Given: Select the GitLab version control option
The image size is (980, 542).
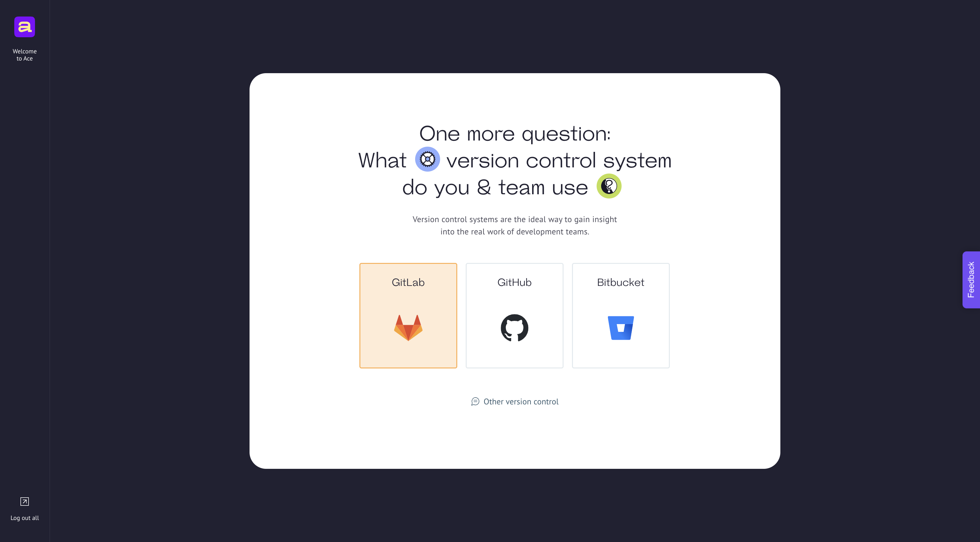Looking at the screenshot, I should tap(408, 315).
